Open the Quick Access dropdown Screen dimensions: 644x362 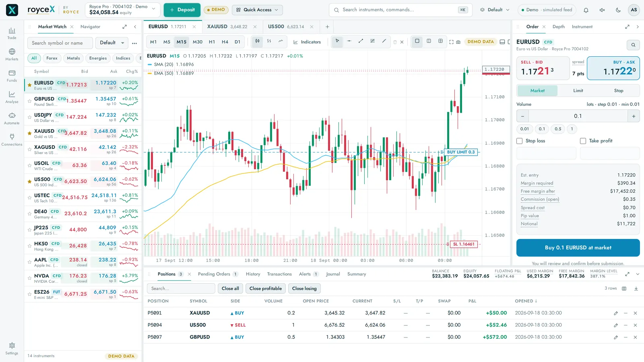point(257,10)
